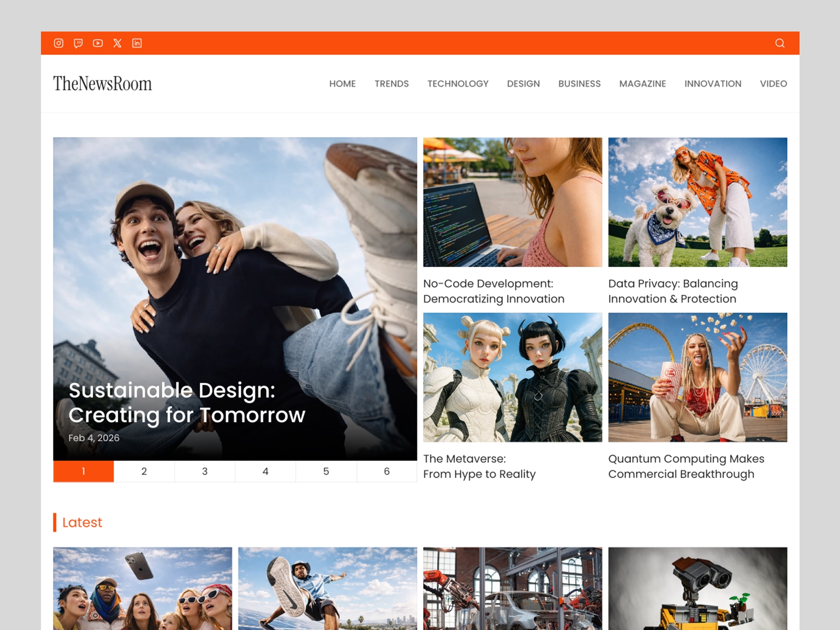Click the X (Twitter) icon
Image resolution: width=840 pixels, height=630 pixels.
pos(117,43)
